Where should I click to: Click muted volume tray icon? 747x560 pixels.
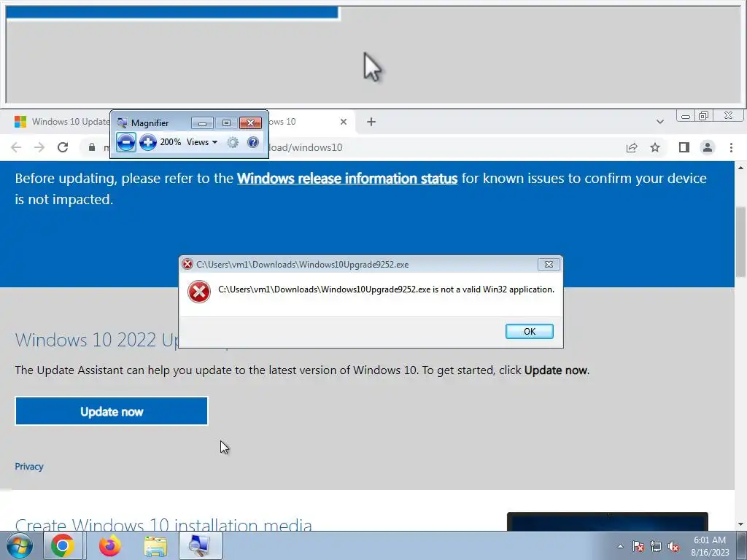click(673, 547)
